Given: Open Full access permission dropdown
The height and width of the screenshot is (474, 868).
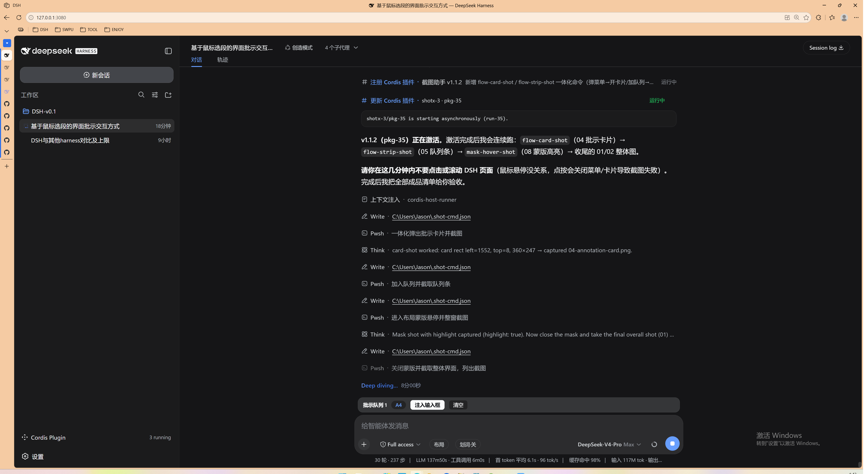Looking at the screenshot, I should click(x=400, y=444).
